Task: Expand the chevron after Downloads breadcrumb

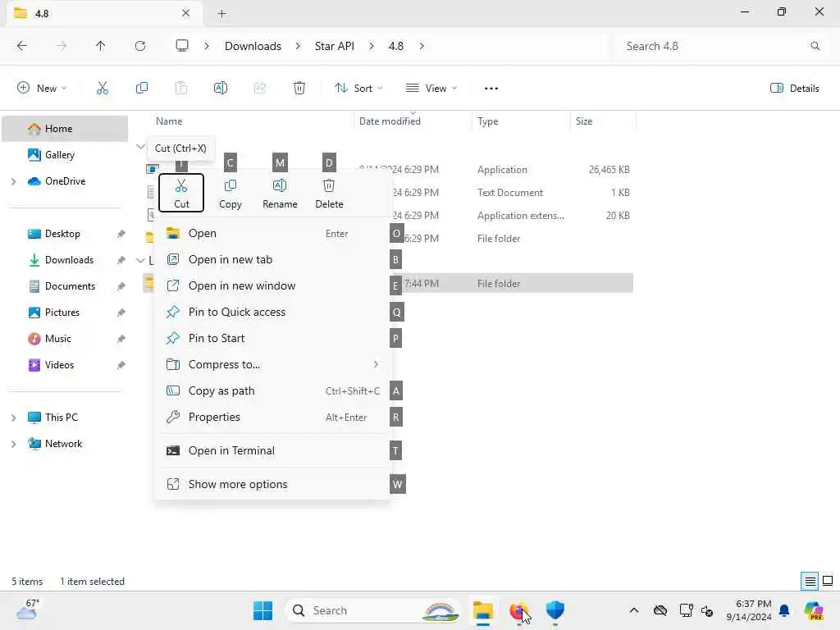Action: [x=298, y=46]
